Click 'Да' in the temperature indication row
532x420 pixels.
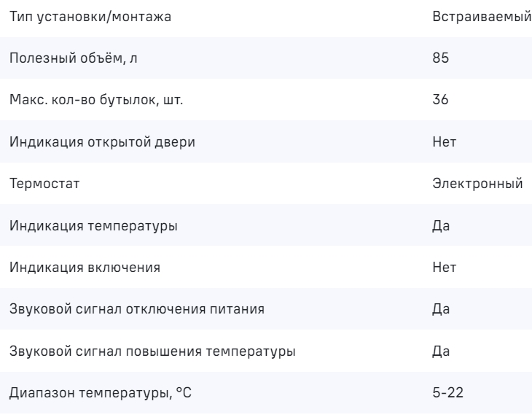(x=441, y=226)
